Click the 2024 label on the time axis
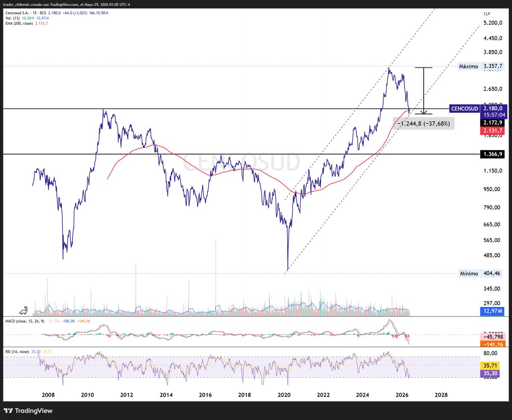The height and width of the screenshot is (420, 512). (363, 395)
